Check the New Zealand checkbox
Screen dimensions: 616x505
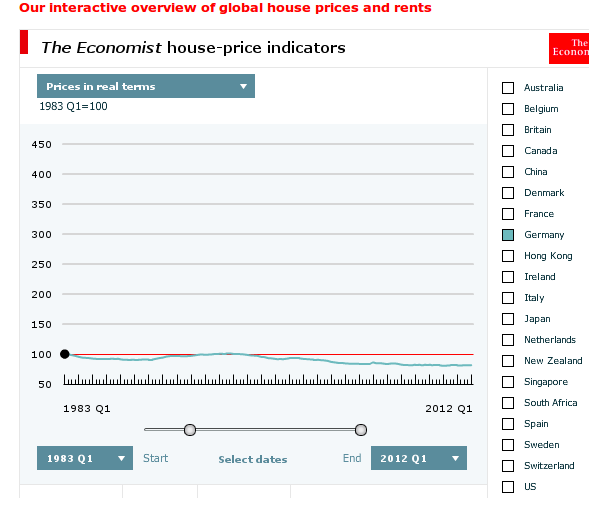pos(508,361)
